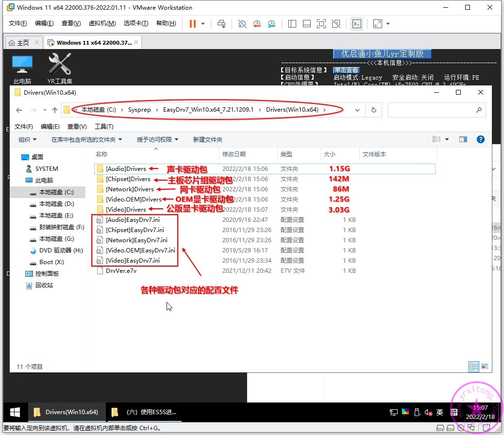Click the VMware pause virtual machine icon
This screenshot has width=504, height=435.
(x=193, y=24)
